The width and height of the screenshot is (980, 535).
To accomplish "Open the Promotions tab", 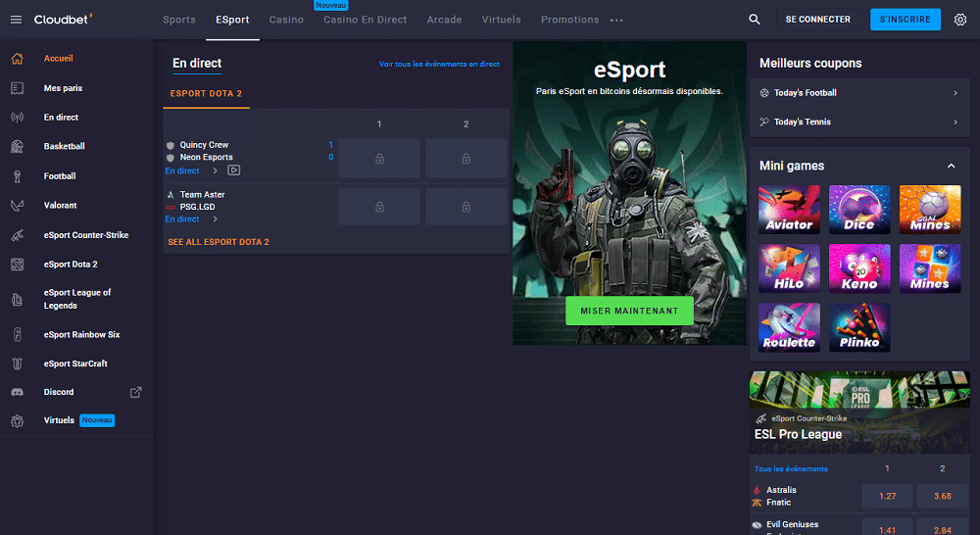I will point(570,20).
